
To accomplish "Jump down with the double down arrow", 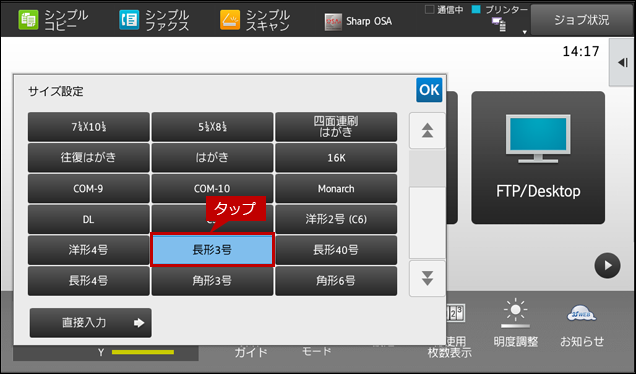I will [x=427, y=279].
